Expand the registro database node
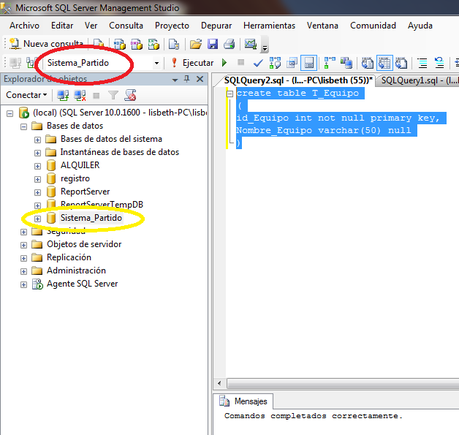Screen dimensions: 459x435 tap(37, 179)
